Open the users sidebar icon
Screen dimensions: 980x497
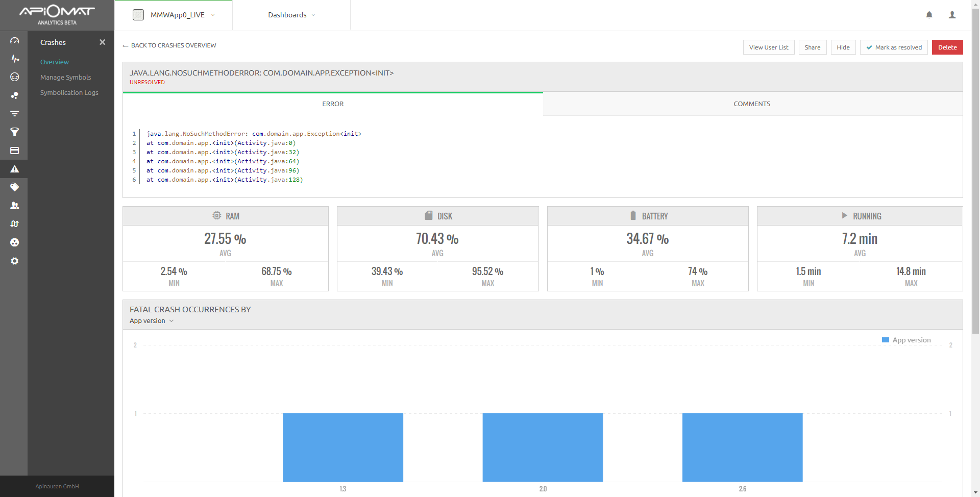(14, 206)
